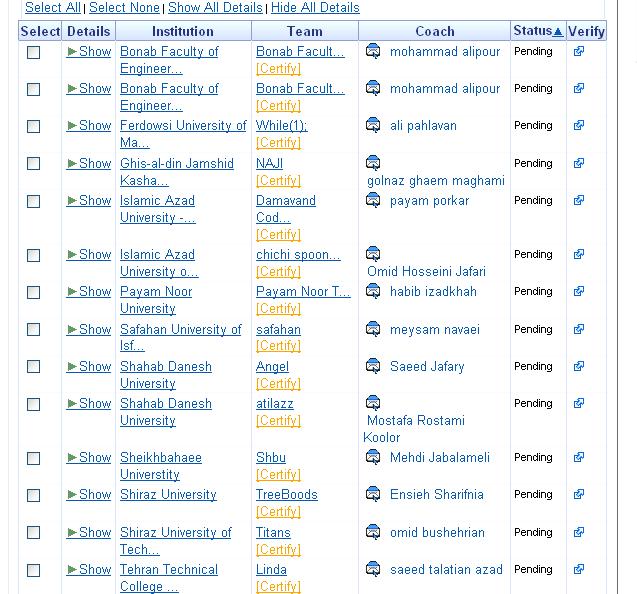Viewport: 637px width, 594px height.
Task: Click Select All link
Action: [x=52, y=8]
